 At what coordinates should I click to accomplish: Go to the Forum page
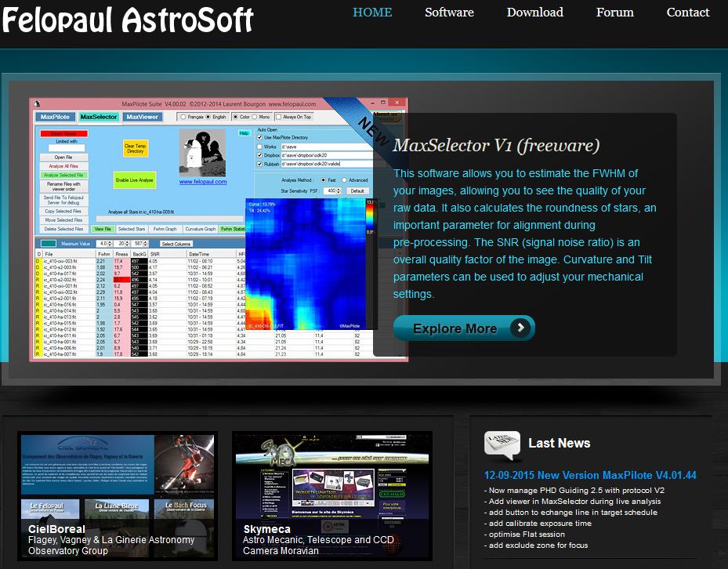point(614,13)
